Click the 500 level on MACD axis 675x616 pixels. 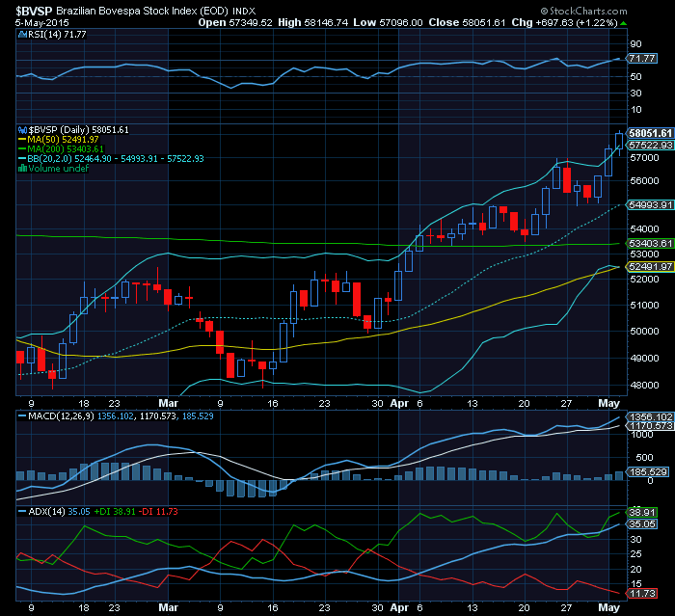coord(644,457)
